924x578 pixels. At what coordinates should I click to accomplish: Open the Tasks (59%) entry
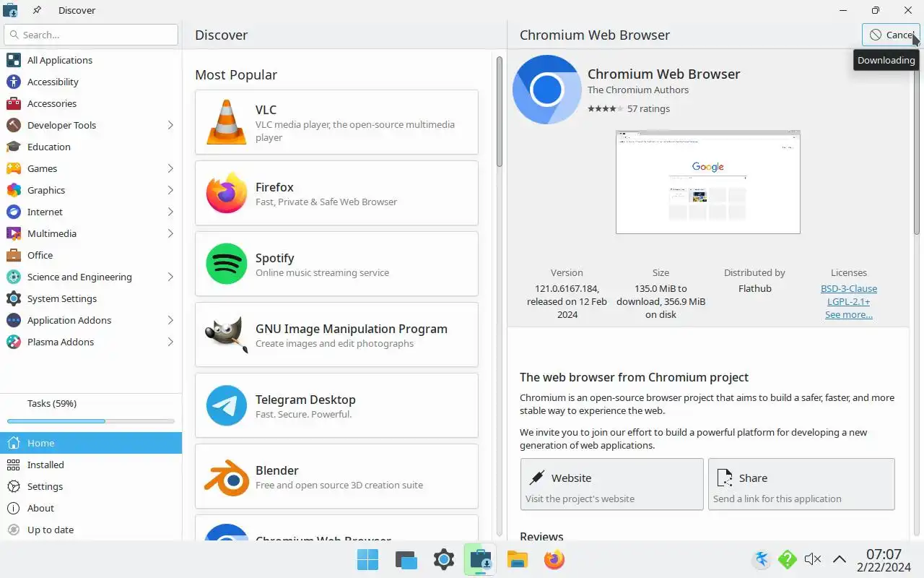click(x=91, y=410)
